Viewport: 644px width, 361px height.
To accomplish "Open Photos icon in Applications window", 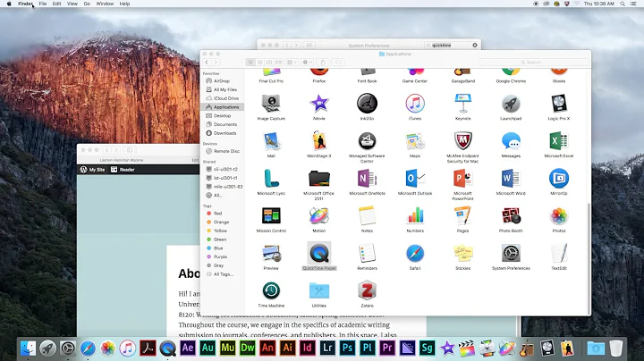I will [559, 215].
